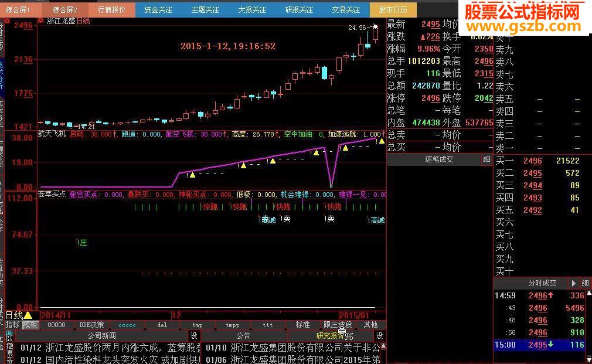Select the ccccc template tab
Screen dimensions: 592x364
pos(127,325)
